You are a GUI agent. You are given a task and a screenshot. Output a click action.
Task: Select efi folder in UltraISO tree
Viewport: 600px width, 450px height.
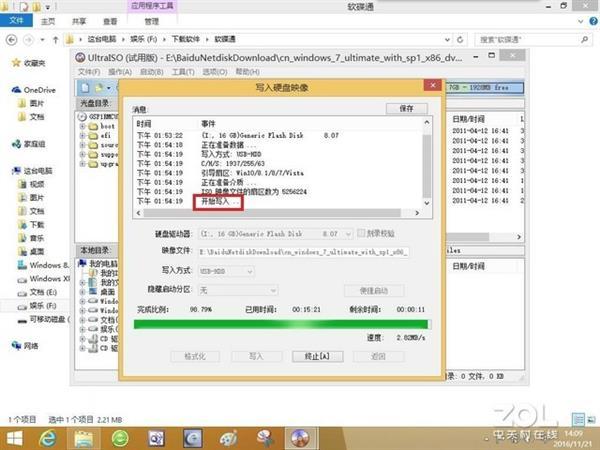coord(101,135)
